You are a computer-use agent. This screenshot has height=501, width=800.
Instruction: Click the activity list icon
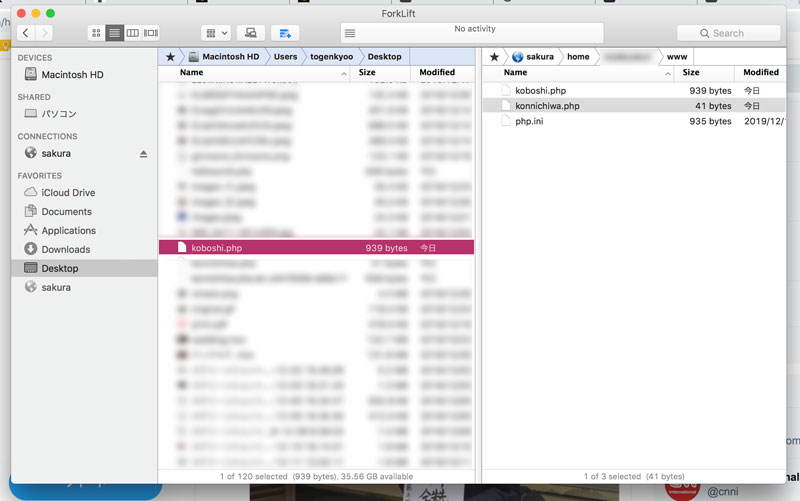349,33
